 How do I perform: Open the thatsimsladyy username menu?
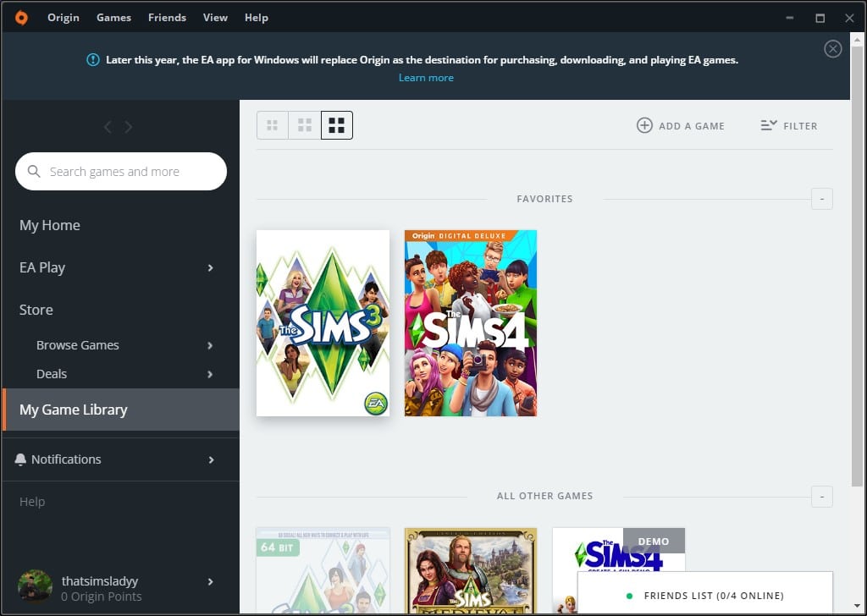[100, 581]
